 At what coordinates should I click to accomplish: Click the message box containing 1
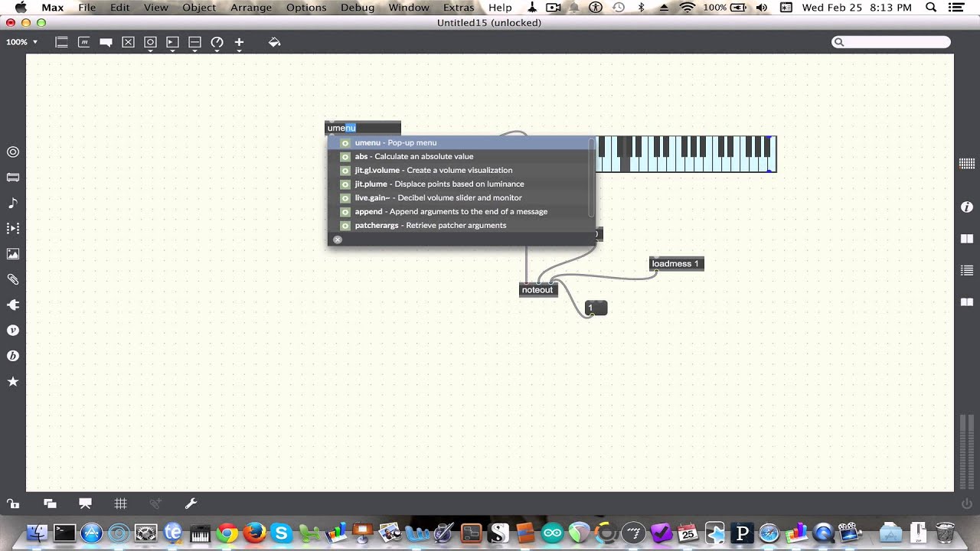click(596, 308)
